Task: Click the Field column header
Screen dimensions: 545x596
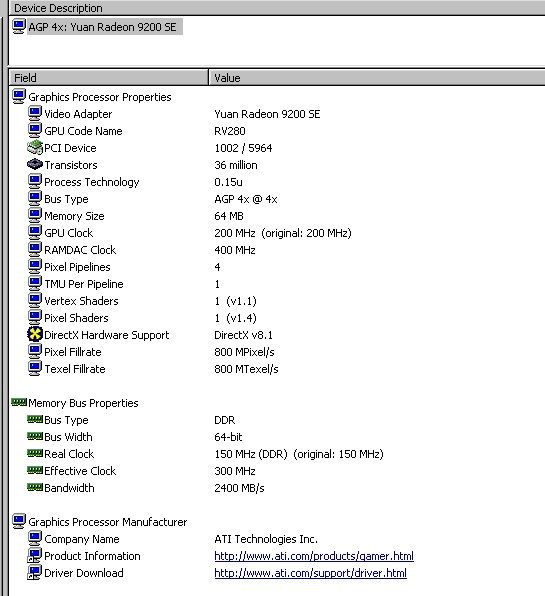Action: point(109,78)
